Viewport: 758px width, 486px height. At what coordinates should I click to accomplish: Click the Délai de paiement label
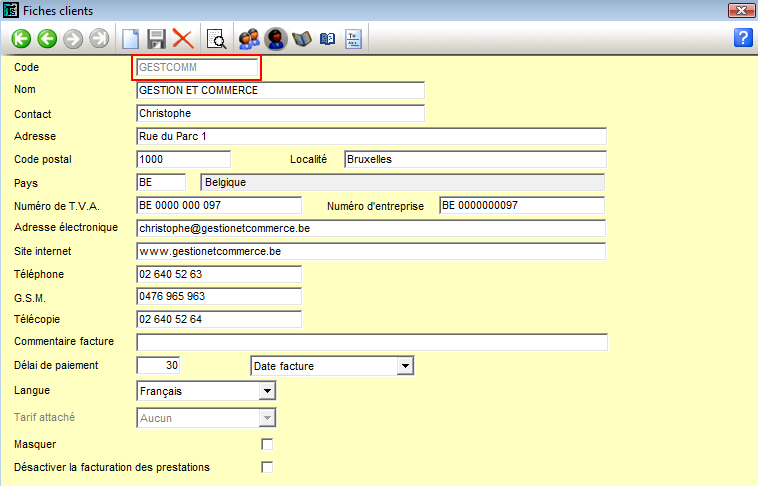point(56,366)
